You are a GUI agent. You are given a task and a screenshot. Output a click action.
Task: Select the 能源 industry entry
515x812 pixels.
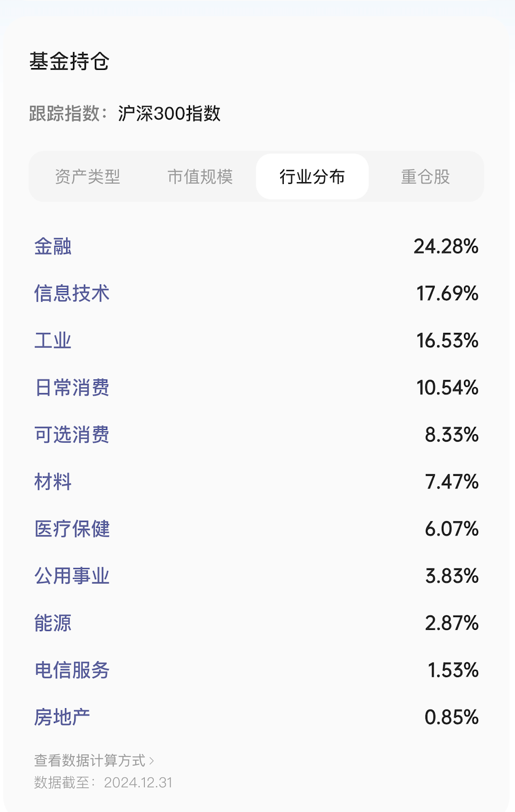point(53,623)
